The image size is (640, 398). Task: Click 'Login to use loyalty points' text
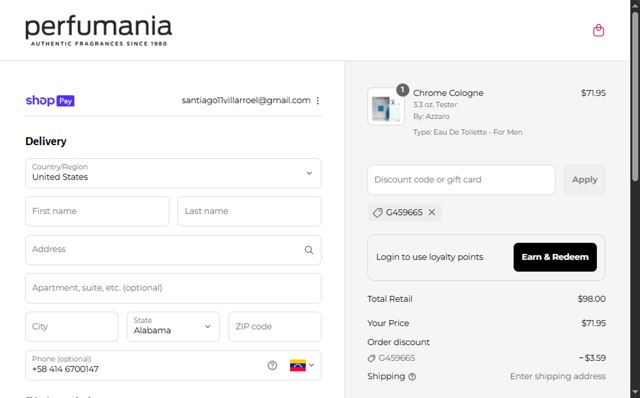coord(429,257)
